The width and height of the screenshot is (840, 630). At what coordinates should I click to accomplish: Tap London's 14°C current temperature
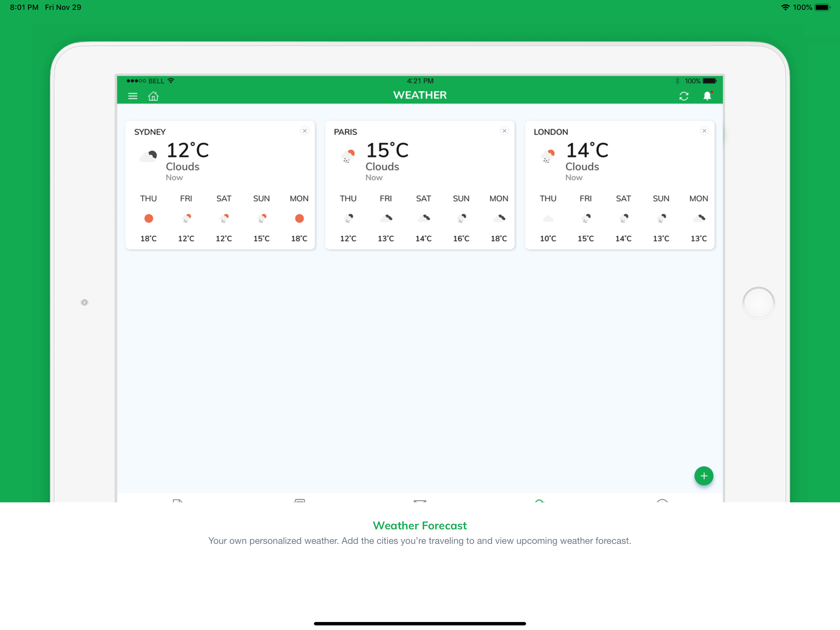(x=587, y=150)
